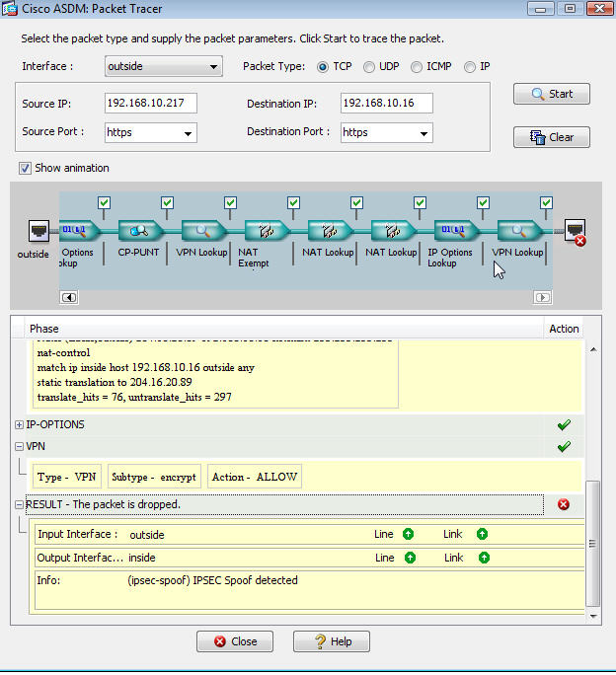Click 'Action - ALLOW' detail box
The image size is (616, 675).
255,477
